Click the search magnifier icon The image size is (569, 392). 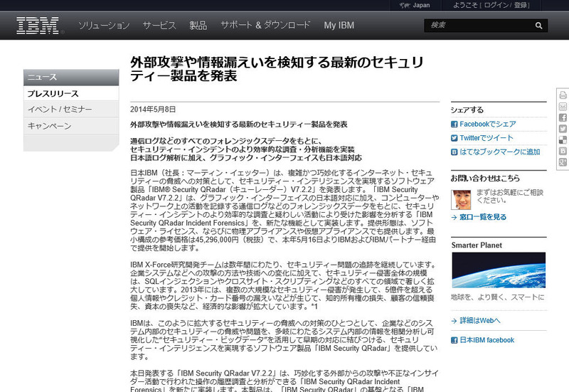pos(538,25)
